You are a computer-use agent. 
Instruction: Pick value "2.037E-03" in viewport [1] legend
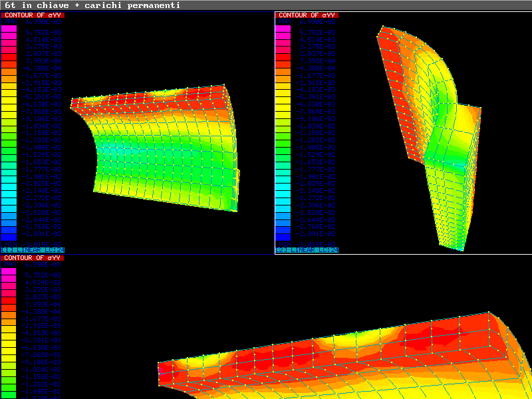point(43,54)
